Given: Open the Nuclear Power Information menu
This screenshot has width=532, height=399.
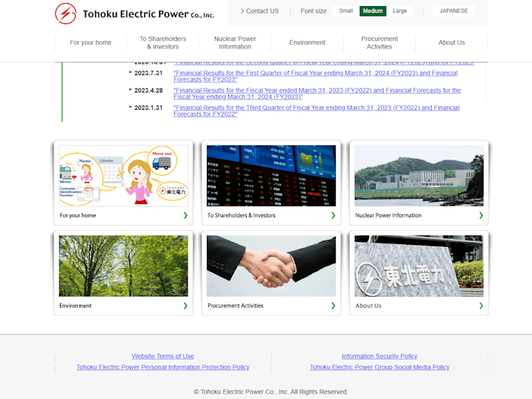Looking at the screenshot, I should pyautogui.click(x=235, y=43).
